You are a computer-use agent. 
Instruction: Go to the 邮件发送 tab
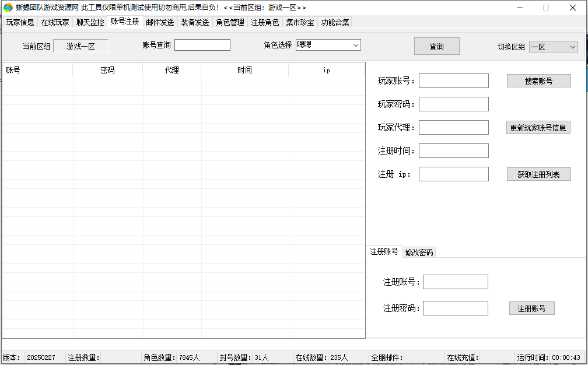click(x=160, y=22)
